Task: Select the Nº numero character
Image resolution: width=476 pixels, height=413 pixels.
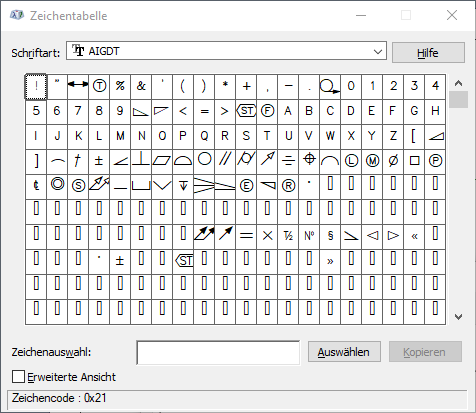Action: 309,236
